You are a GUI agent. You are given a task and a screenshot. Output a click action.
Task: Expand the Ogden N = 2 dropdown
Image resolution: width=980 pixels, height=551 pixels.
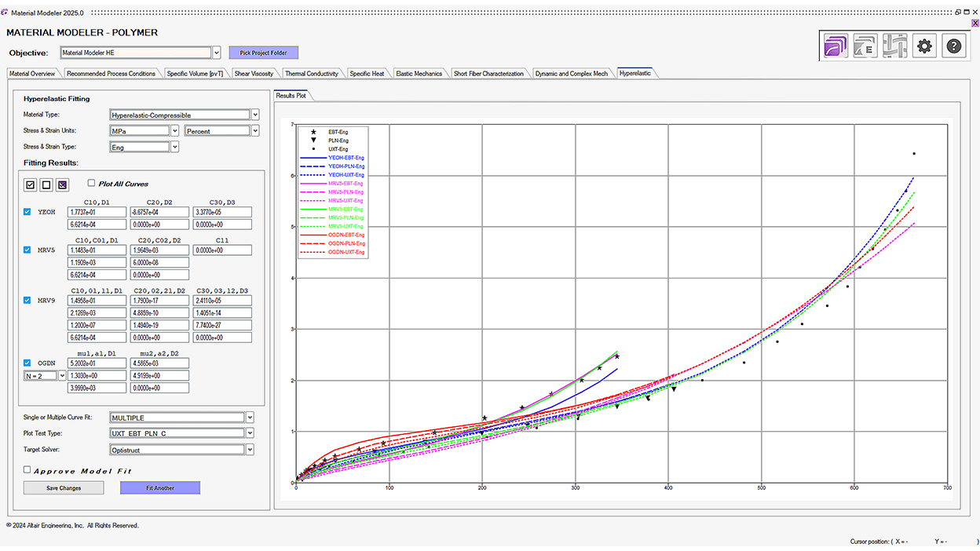tap(62, 375)
